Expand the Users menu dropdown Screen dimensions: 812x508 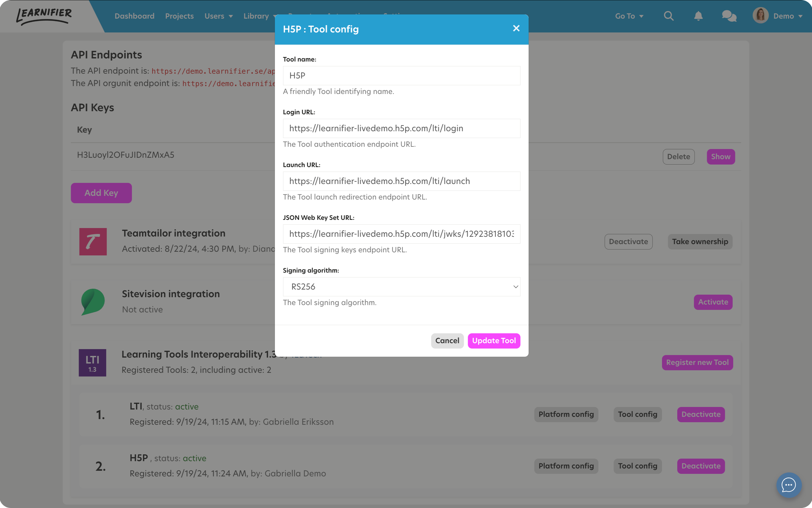[219, 16]
